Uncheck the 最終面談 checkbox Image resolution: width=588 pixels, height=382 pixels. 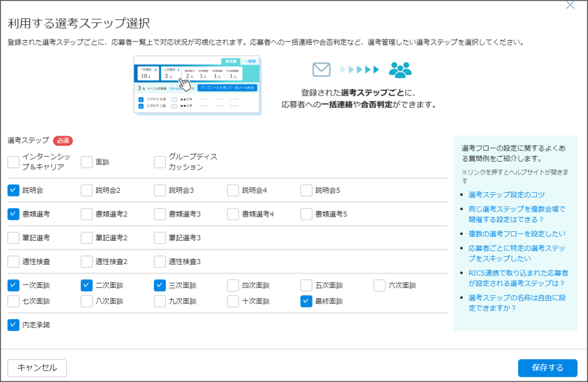tap(306, 301)
